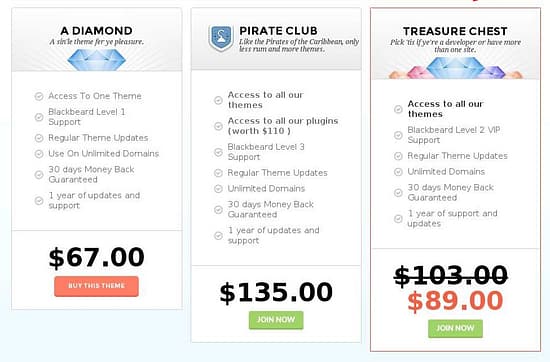The height and width of the screenshot is (362, 550).
Task: Click checkmark beside Blackbeard Level 3 Support
Action: 218,152
